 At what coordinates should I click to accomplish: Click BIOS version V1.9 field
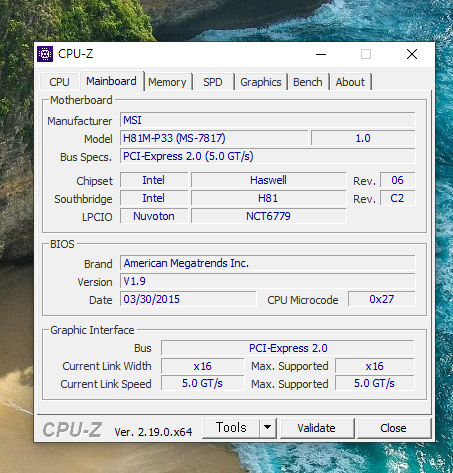[x=268, y=281]
